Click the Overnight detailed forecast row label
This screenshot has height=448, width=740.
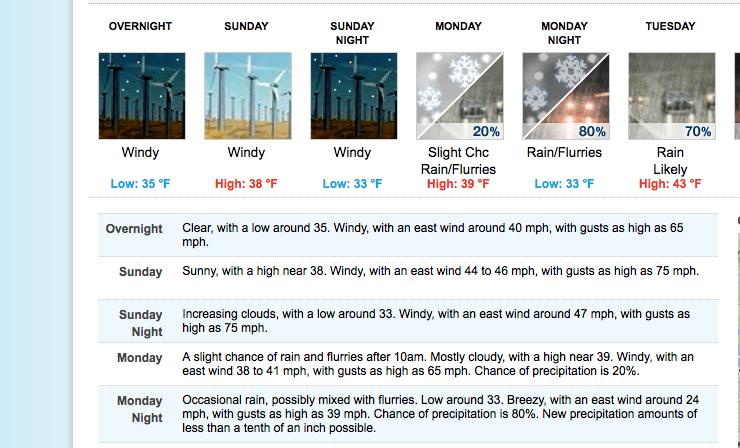(x=134, y=229)
